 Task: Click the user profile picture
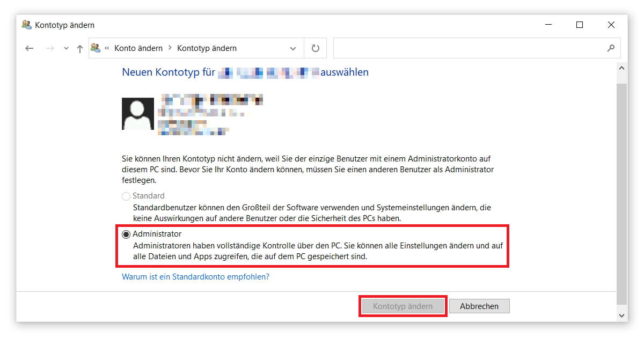pyautogui.click(x=138, y=113)
